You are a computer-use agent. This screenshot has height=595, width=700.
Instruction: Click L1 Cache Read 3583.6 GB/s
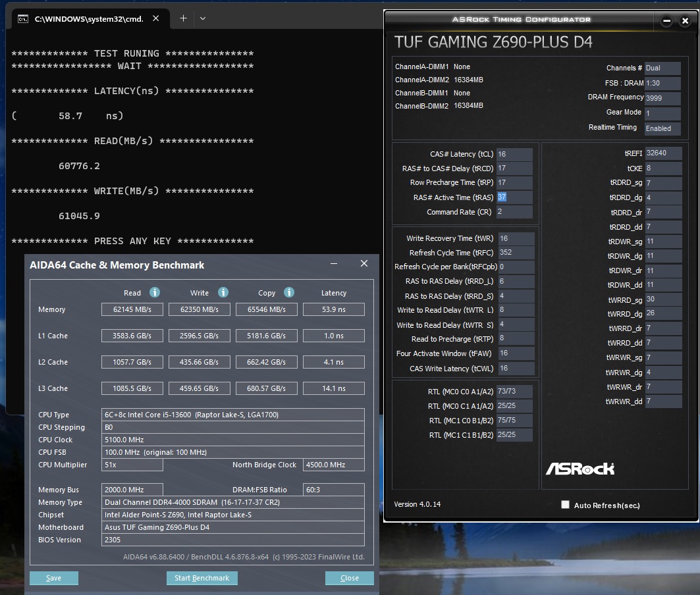(132, 336)
